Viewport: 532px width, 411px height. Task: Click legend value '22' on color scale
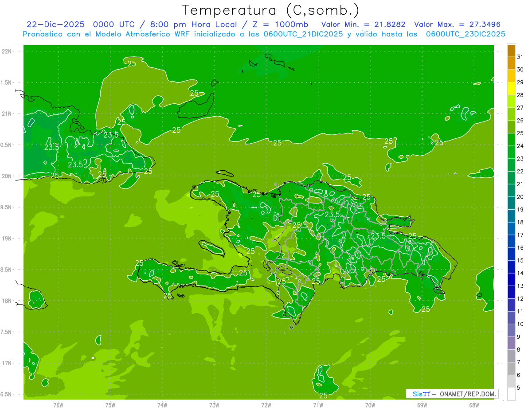[520, 171]
